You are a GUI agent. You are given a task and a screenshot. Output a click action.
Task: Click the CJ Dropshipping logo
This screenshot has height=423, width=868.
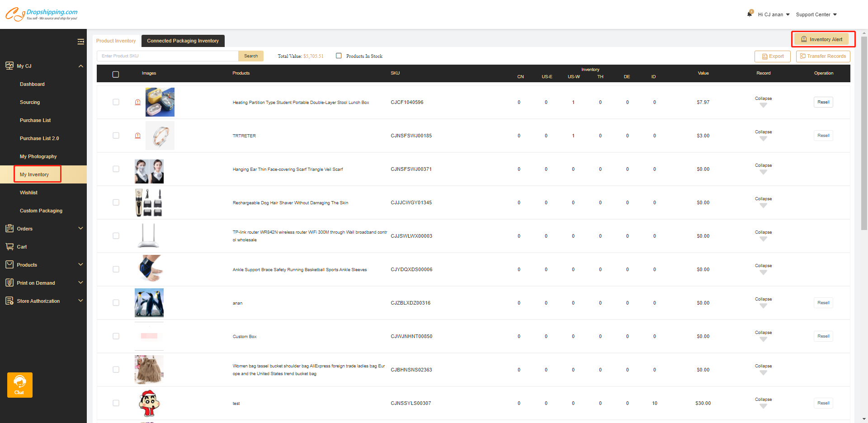[x=42, y=14]
